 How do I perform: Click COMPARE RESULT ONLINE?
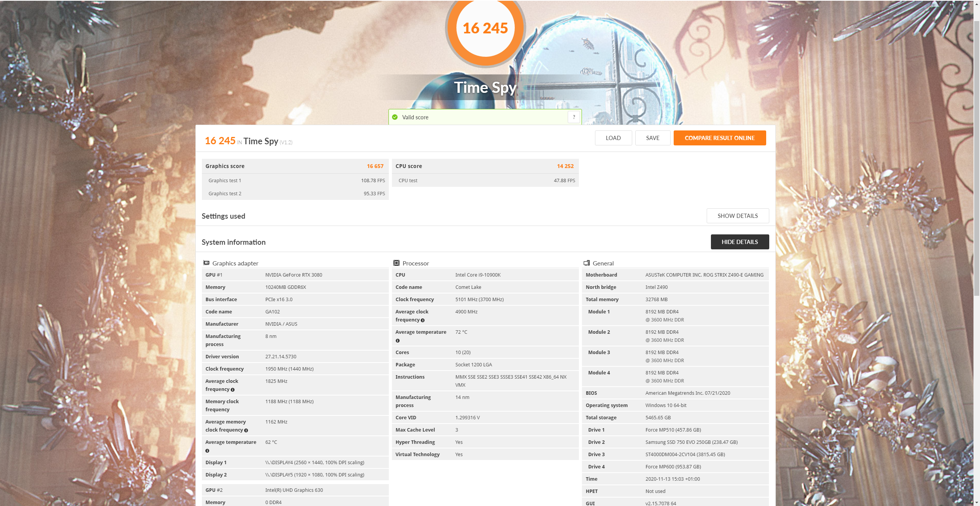719,138
